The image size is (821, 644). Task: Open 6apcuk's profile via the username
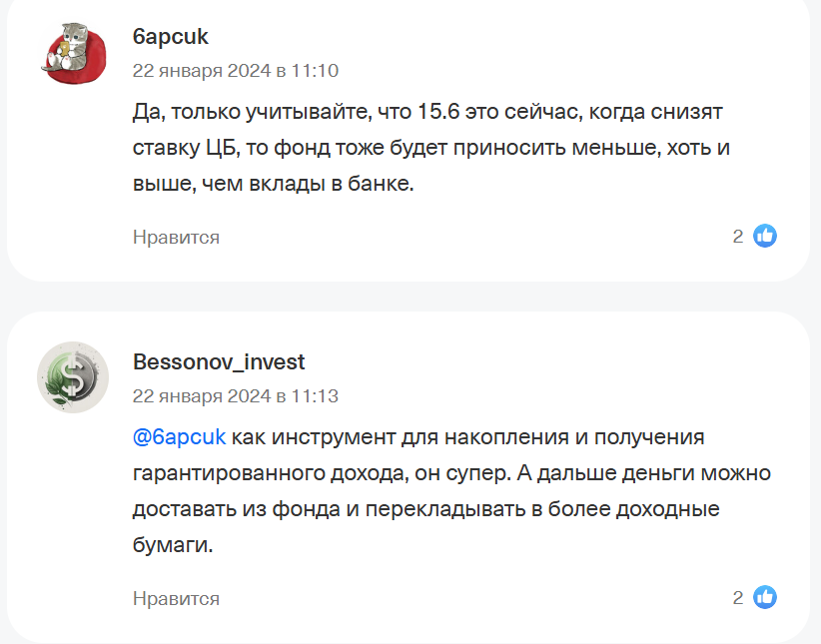click(x=171, y=36)
